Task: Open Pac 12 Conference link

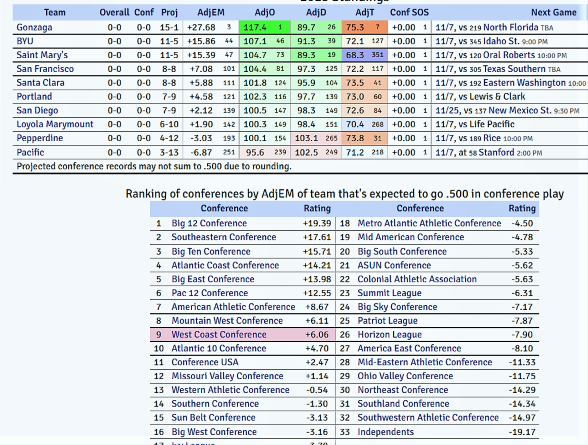Action: tap(210, 293)
